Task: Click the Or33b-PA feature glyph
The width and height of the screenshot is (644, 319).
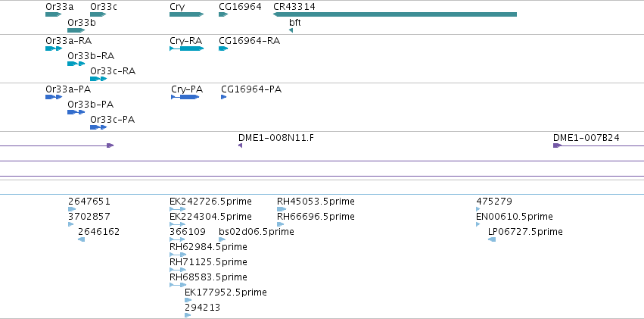Action: (76, 112)
